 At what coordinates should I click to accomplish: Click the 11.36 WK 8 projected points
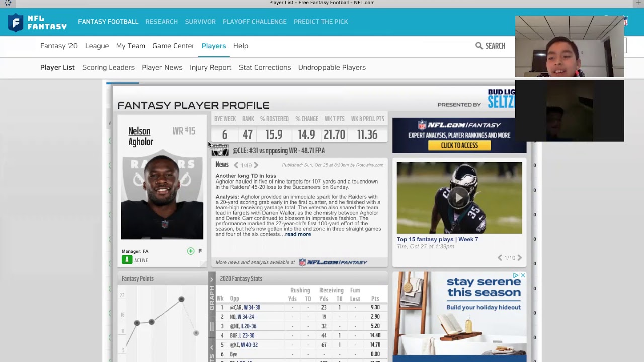coord(367,135)
